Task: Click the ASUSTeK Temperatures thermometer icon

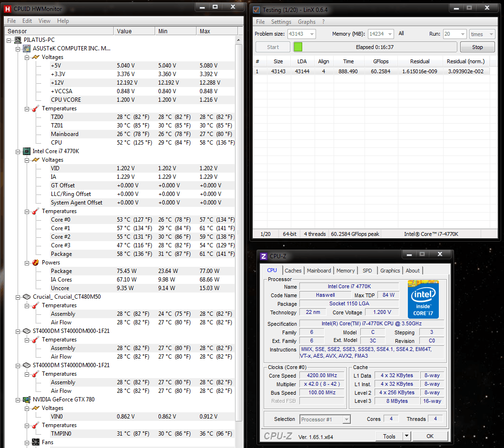Action: tap(36, 108)
